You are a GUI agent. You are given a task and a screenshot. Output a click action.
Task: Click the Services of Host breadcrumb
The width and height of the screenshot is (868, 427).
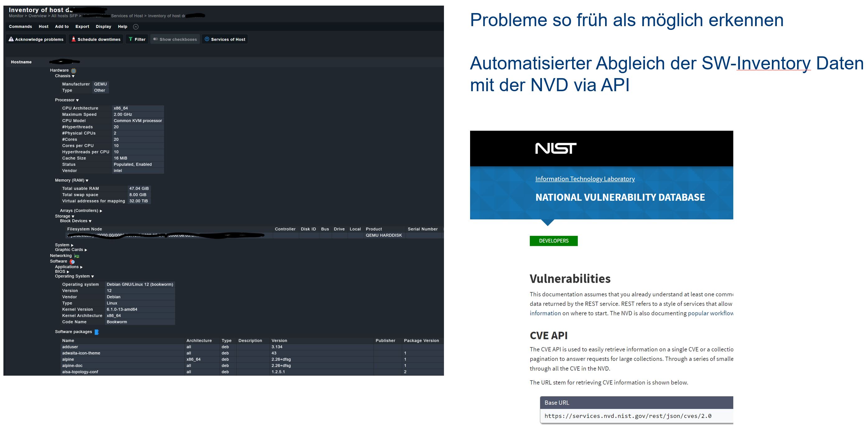coord(127,16)
